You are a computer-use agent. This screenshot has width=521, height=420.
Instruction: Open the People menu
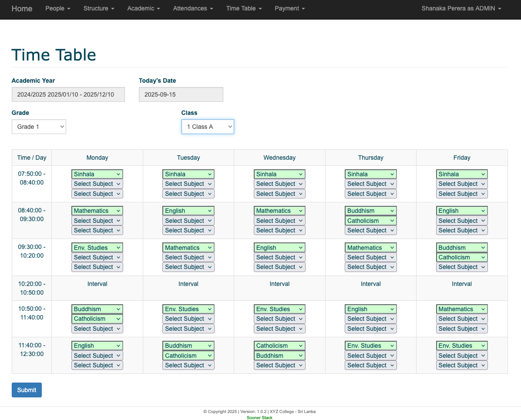pos(57,8)
